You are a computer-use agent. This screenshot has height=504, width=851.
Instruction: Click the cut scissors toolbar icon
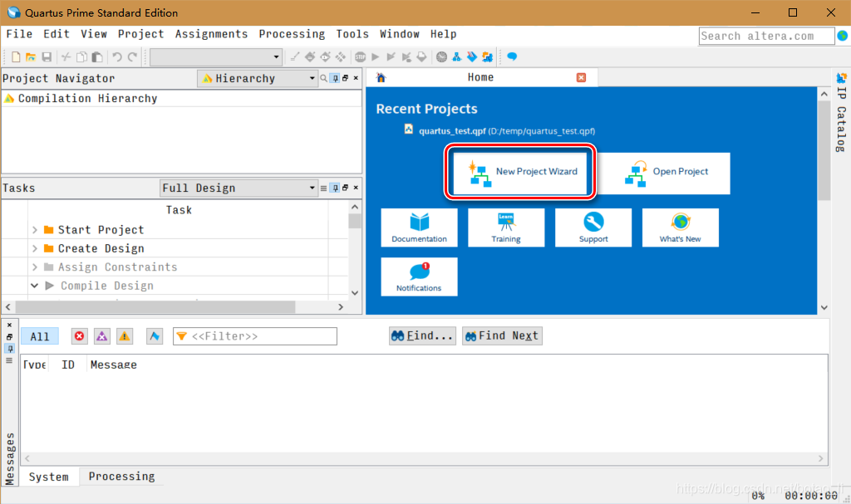[x=66, y=57]
